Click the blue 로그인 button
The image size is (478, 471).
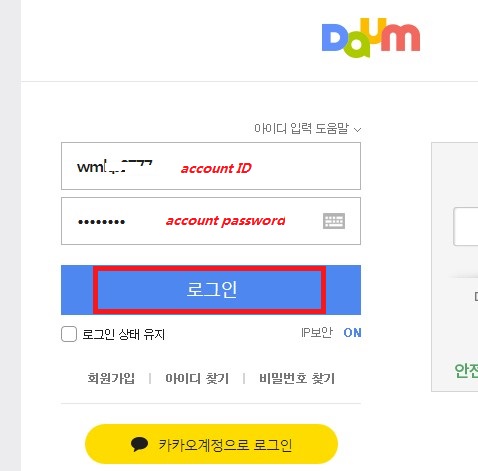tap(211, 290)
